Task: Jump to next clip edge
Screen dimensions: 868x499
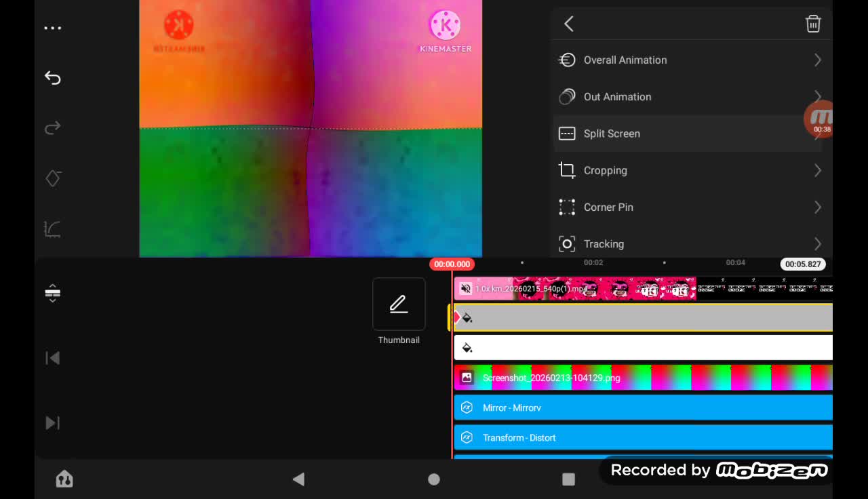Action: [53, 423]
